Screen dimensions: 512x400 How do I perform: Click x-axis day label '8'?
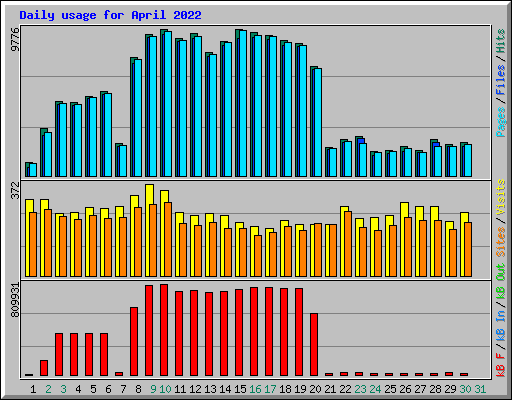click(138, 389)
